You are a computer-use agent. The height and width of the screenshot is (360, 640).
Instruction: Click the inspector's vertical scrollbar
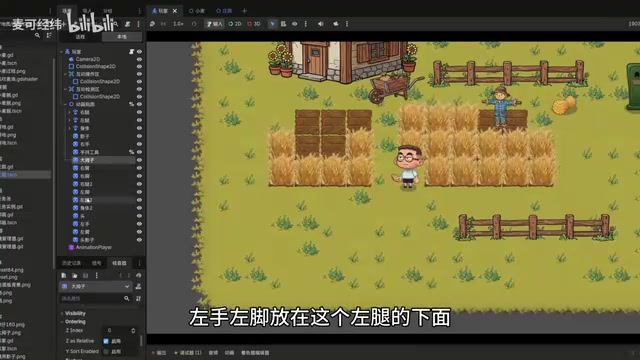point(142,340)
